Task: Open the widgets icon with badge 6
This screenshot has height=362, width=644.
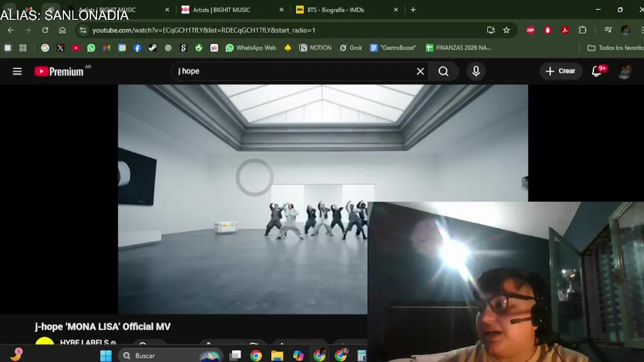Action: pos(16,354)
